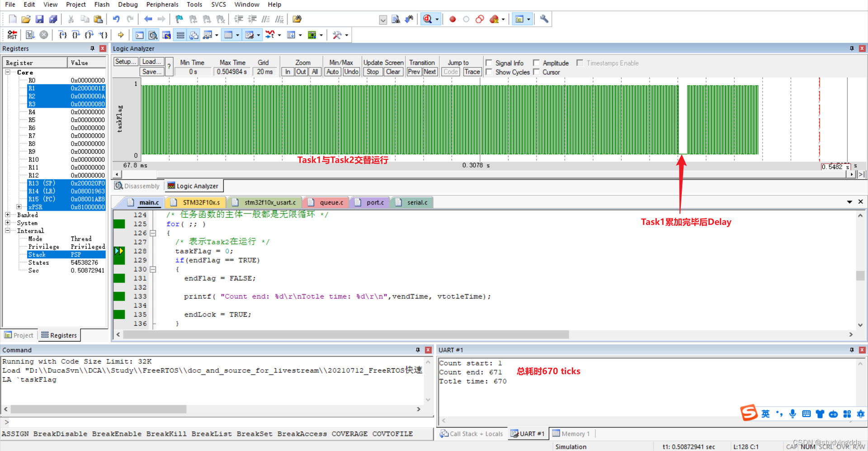Click the New file toolbar icon
Image resolution: width=868 pixels, height=451 pixels.
click(13, 19)
